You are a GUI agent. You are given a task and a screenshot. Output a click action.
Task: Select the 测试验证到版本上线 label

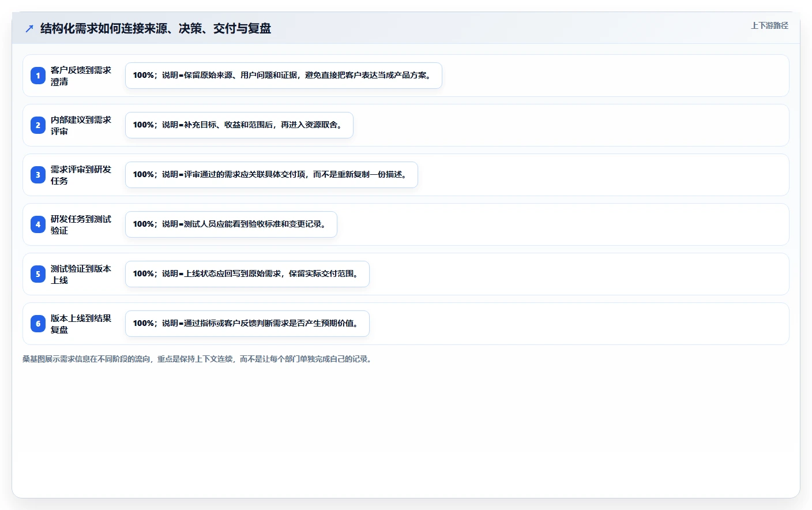point(81,274)
